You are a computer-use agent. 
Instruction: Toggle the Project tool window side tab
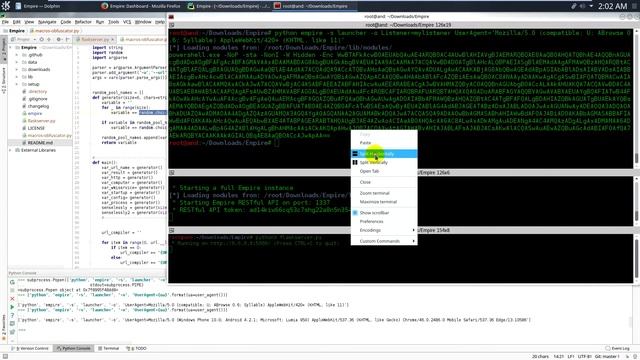pos(4,50)
